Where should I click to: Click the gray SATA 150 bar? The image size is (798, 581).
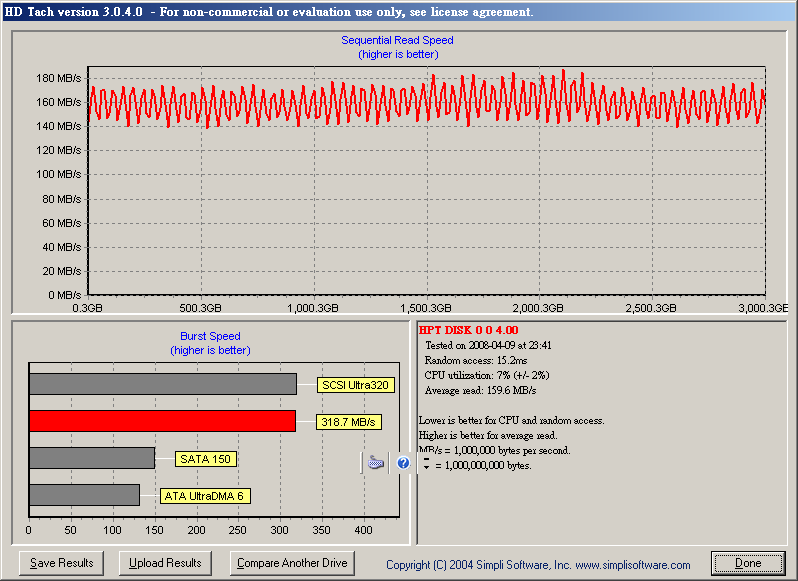tap(92, 458)
